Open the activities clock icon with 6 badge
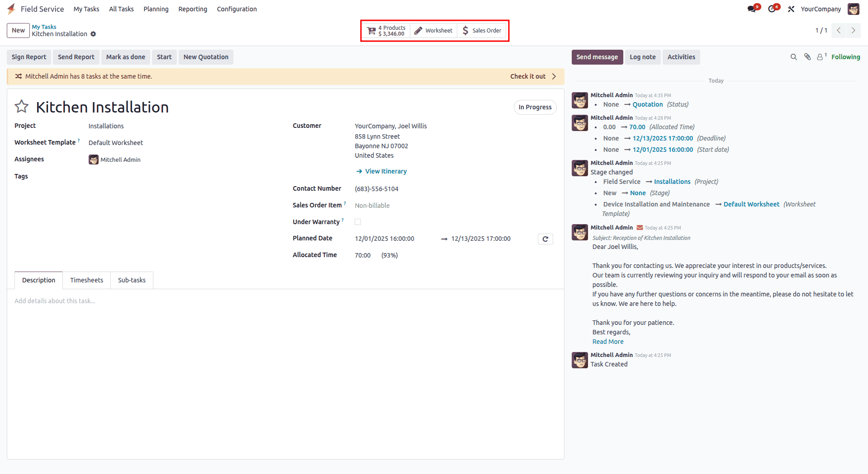868x474 pixels. pyautogui.click(x=772, y=9)
